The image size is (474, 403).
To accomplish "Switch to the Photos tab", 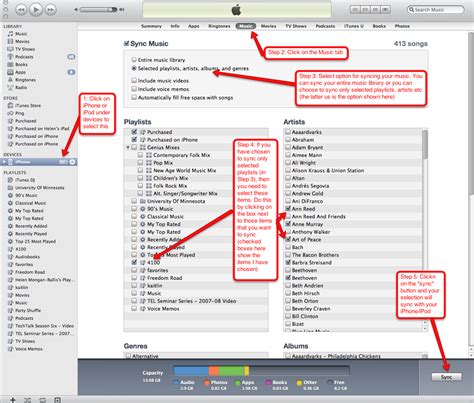I will coord(402,26).
